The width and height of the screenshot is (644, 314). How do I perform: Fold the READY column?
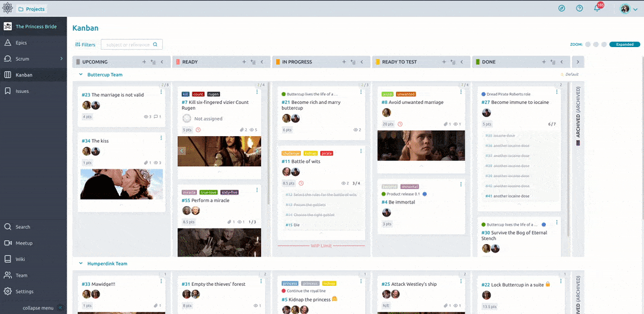262,62
